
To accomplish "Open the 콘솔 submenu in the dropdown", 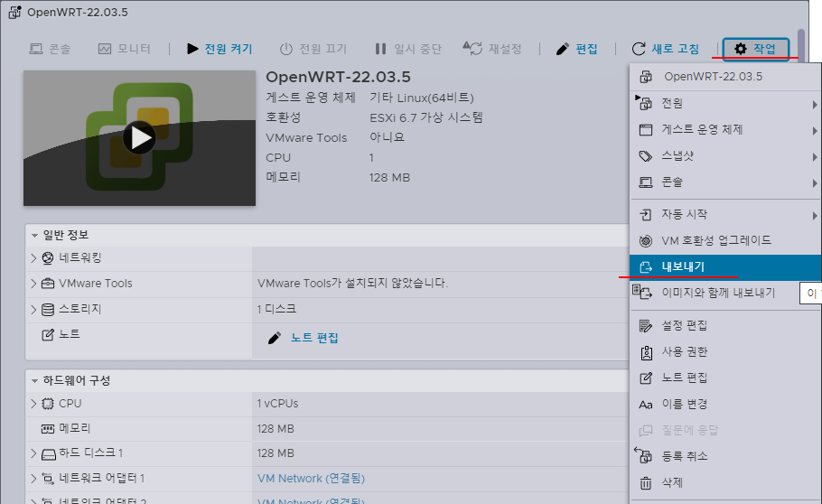I will coord(725,182).
